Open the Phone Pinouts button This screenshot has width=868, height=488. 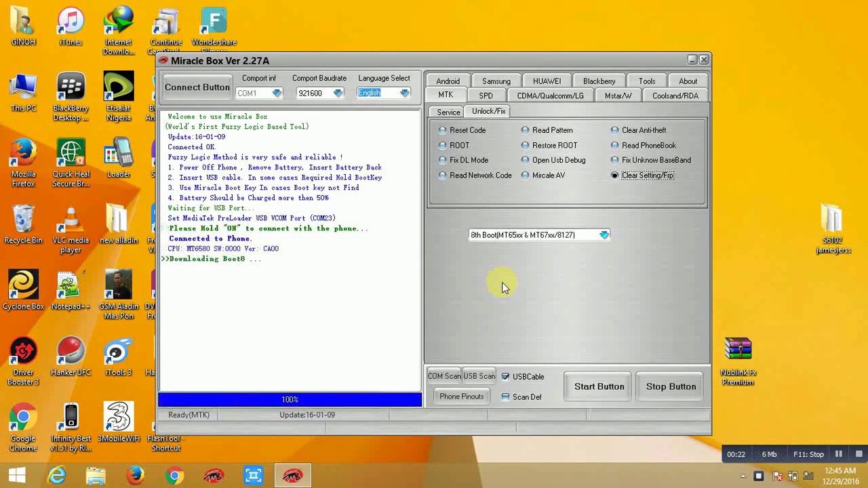click(461, 396)
